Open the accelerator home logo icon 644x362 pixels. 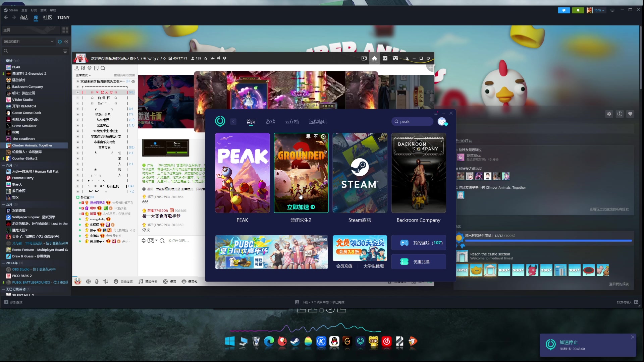click(220, 121)
